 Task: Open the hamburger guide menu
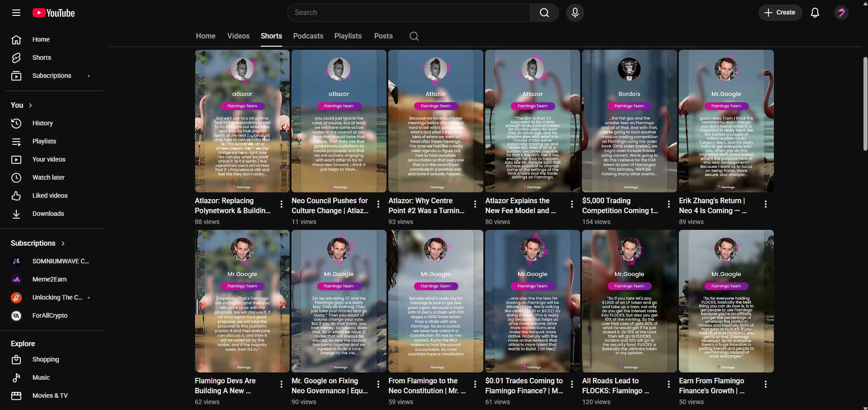point(16,13)
